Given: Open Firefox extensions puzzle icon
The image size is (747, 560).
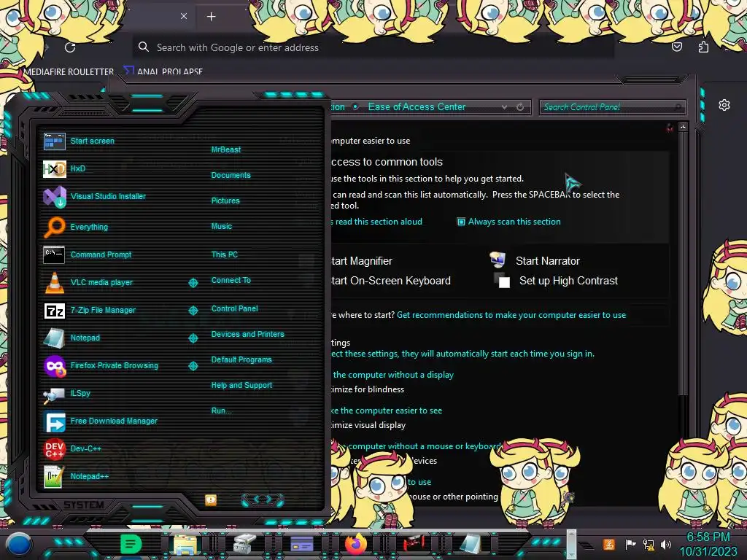Looking at the screenshot, I should point(703,47).
